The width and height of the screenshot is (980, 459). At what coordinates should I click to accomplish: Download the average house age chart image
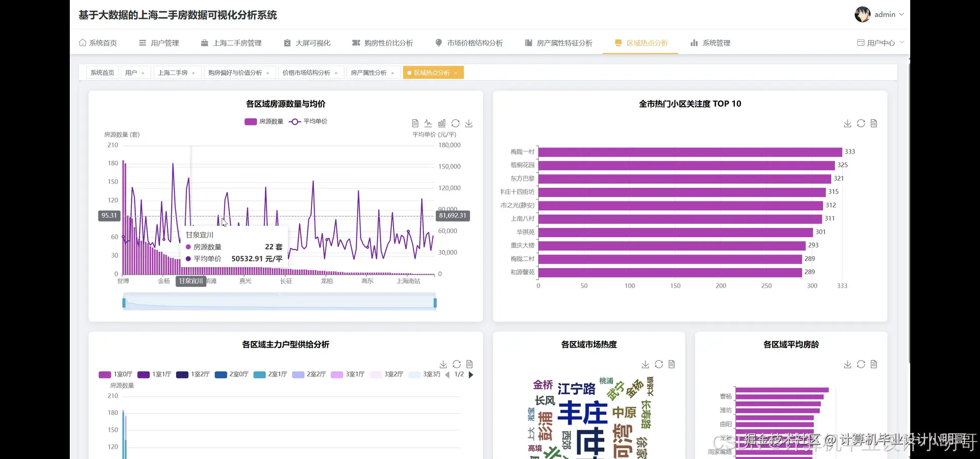tap(848, 364)
